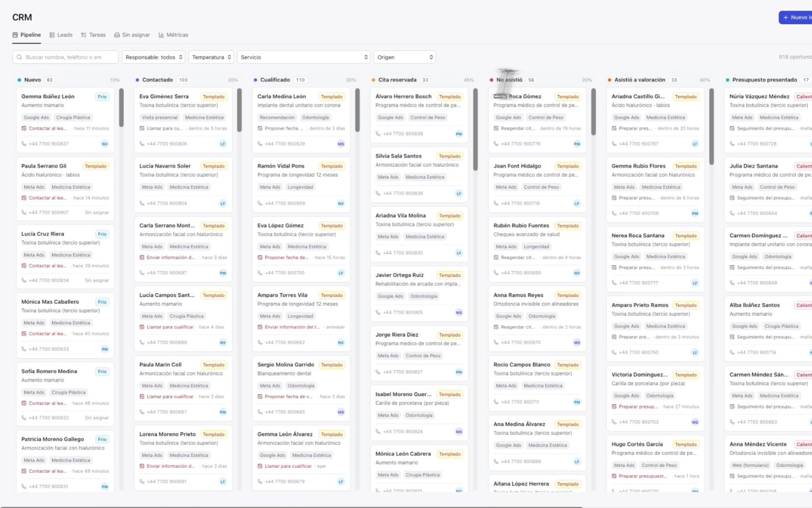Click phone icon on Gemma Ibáñez León card
Image resolution: width=812 pixels, height=508 pixels.
pyautogui.click(x=24, y=144)
